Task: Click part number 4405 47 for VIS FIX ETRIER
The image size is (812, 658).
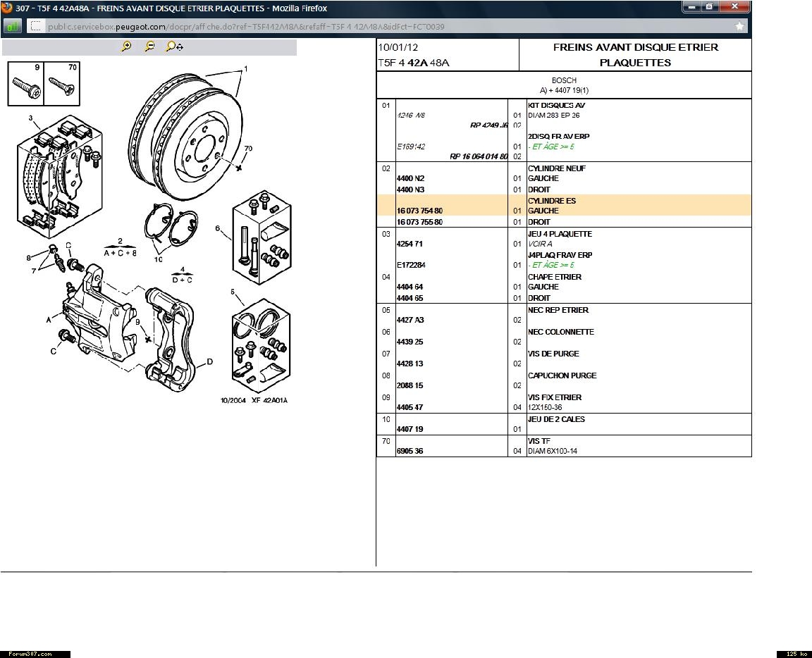Action: [x=410, y=408]
